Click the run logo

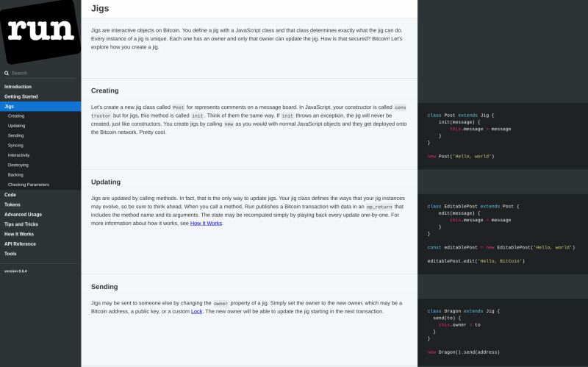pyautogui.click(x=40, y=32)
